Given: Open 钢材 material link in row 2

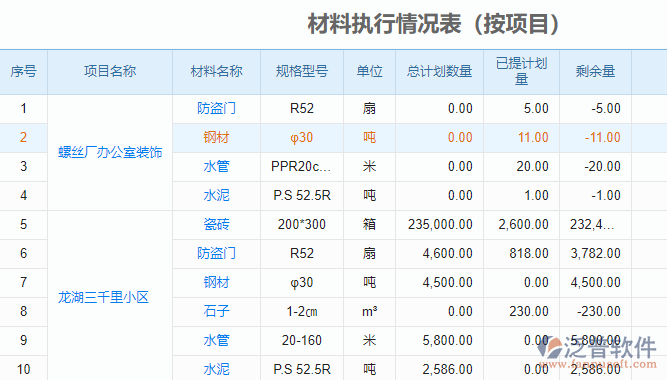Looking at the screenshot, I should 217,137.
